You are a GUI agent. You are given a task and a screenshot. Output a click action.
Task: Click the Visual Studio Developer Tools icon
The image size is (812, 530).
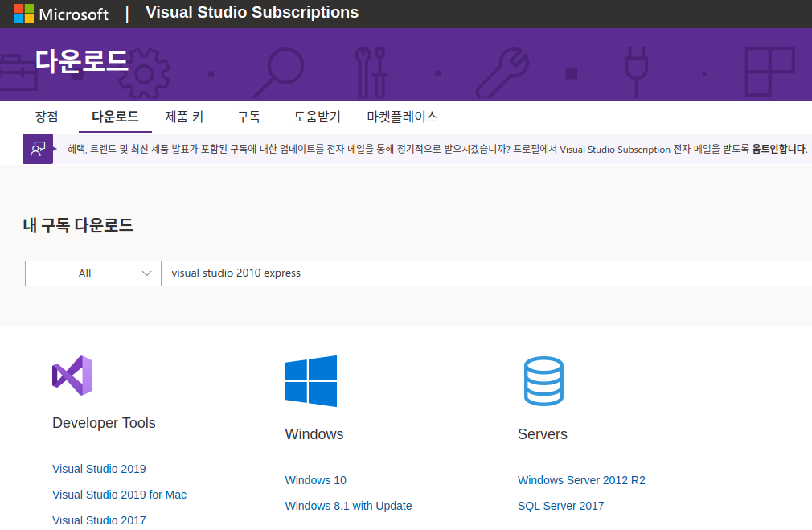point(72,376)
